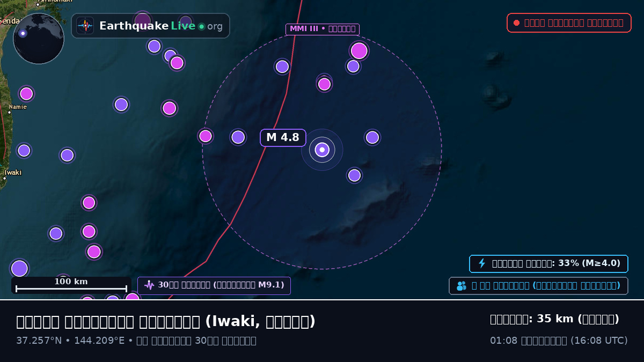The height and width of the screenshot is (362, 644).
Task: Select the purple quake marker left of M 4.8
Action: [238, 137]
